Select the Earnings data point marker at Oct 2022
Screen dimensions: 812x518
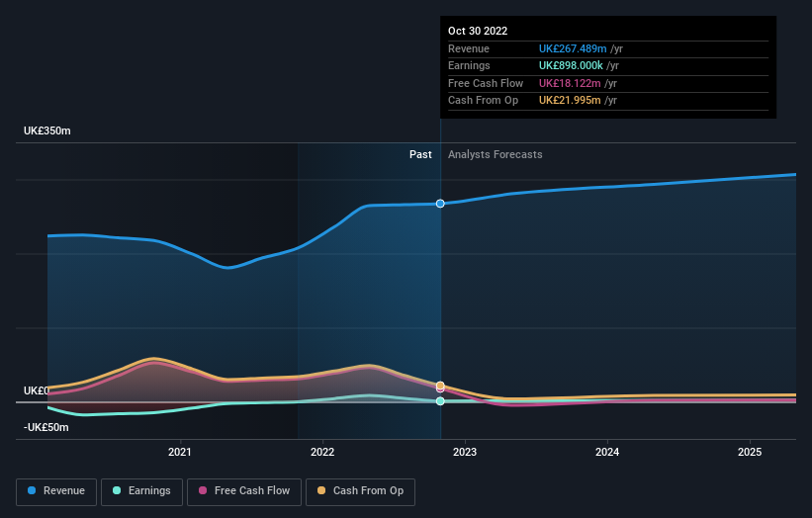point(440,401)
